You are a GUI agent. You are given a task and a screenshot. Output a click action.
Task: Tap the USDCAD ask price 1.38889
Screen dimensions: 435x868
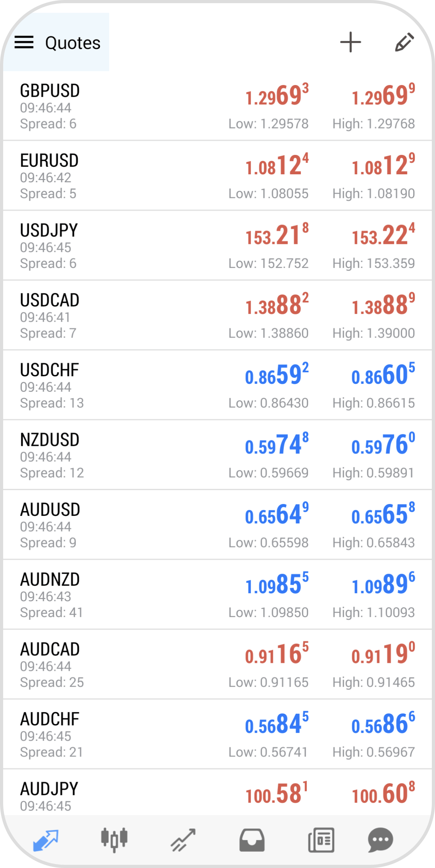(x=383, y=305)
